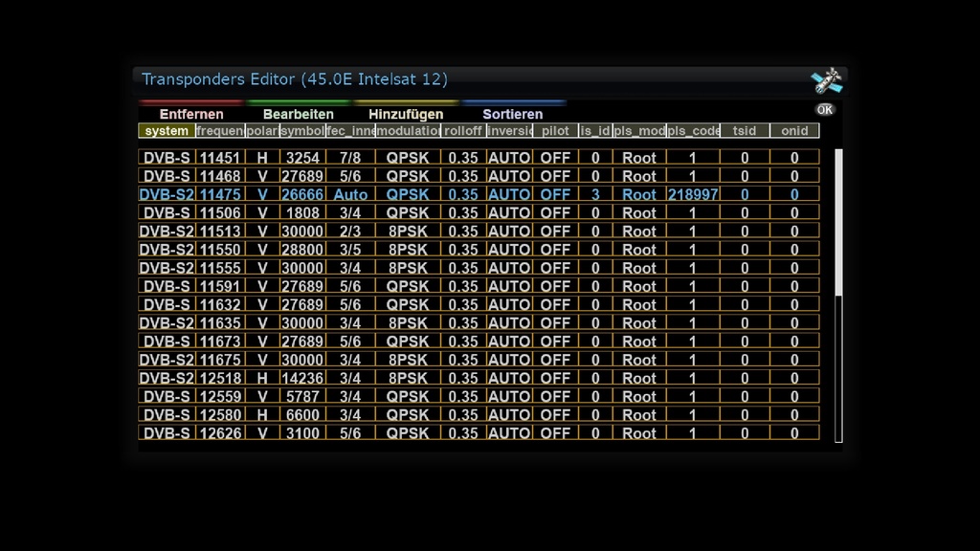Viewport: 980px width, 551px height.
Task: Click symbol rate 6600
Action: tap(302, 415)
